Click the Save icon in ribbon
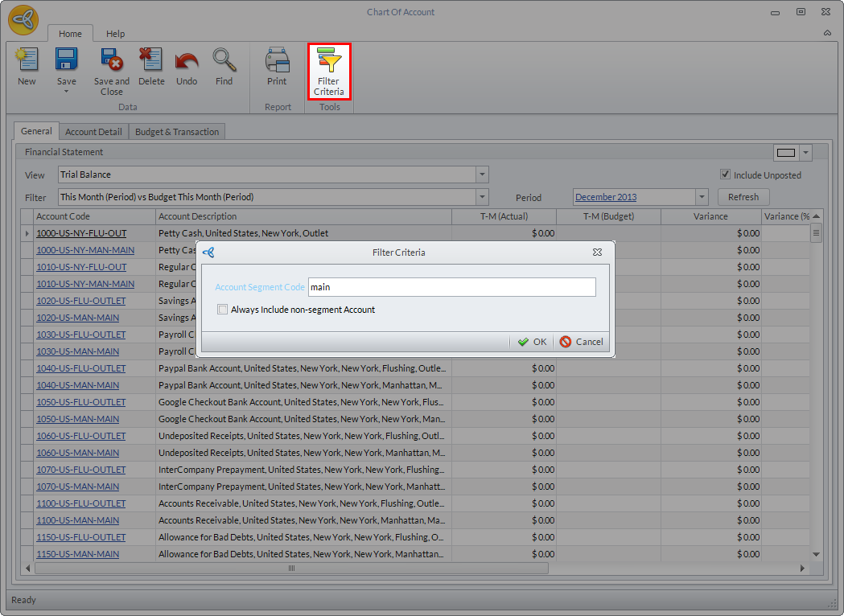The height and width of the screenshot is (616, 844). tap(66, 61)
